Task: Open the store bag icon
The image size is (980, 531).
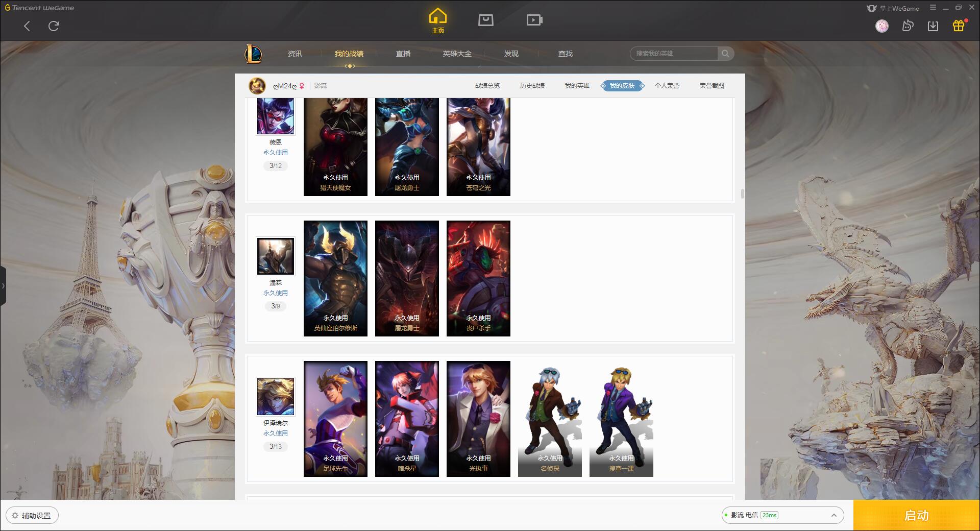Action: point(486,20)
